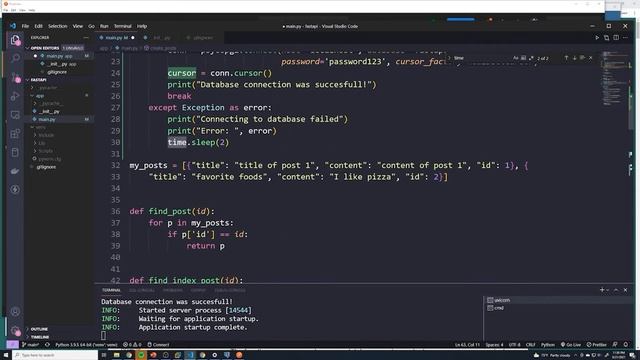
Task: Open the File menu
Action: (x=25, y=26)
